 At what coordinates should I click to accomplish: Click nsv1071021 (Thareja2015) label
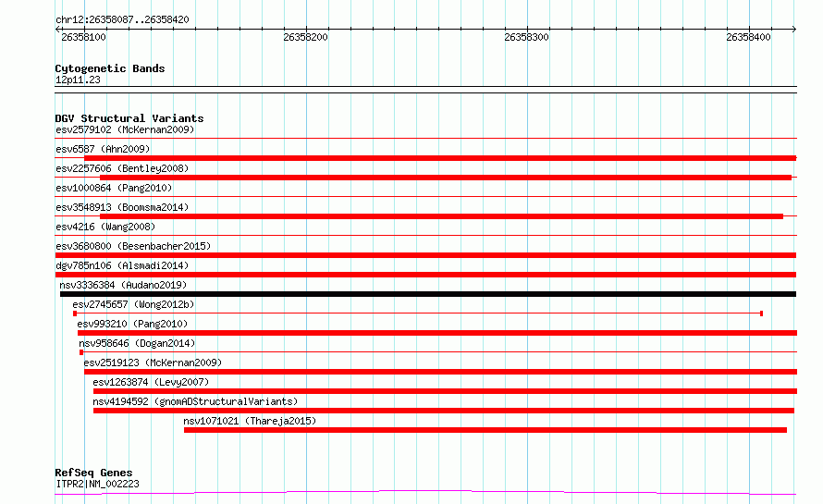coord(250,421)
